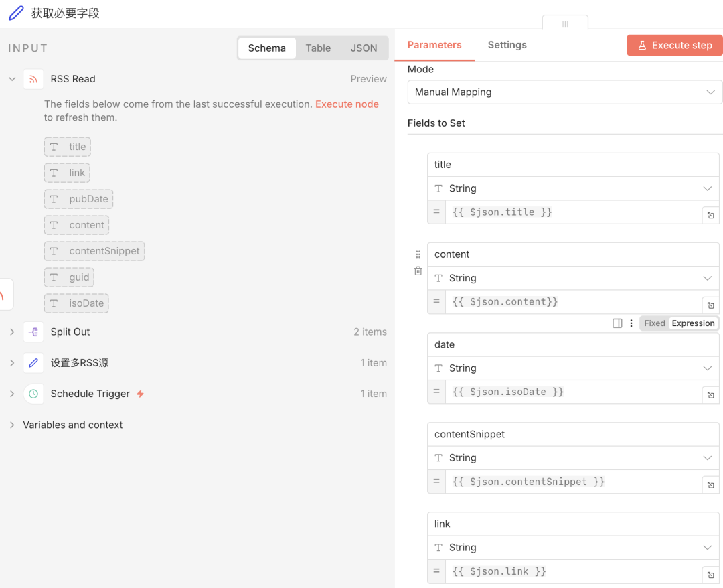Click the pencil edit icon beside node title
The width and height of the screenshot is (723, 588).
[16, 13]
